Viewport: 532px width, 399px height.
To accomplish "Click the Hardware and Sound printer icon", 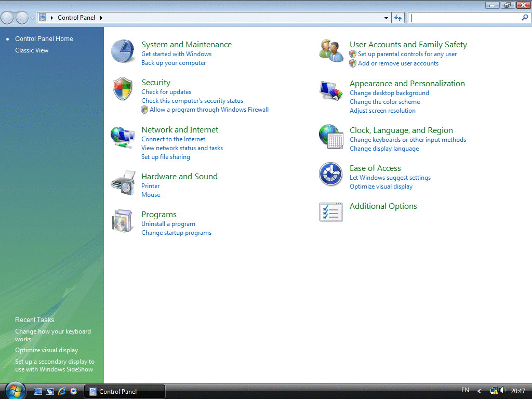I will pos(123,183).
